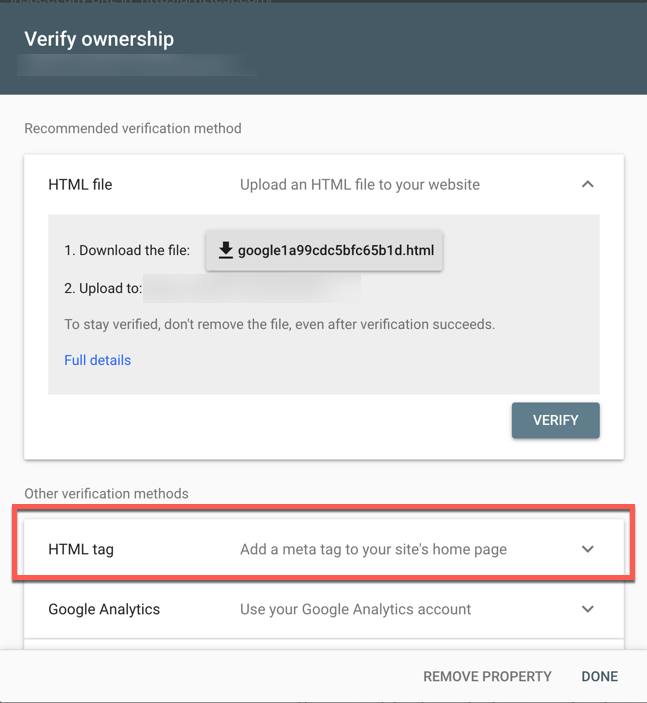Viewport: 647px width, 703px height.
Task: Expand the HTML tag chevron arrow
Action: click(x=588, y=549)
